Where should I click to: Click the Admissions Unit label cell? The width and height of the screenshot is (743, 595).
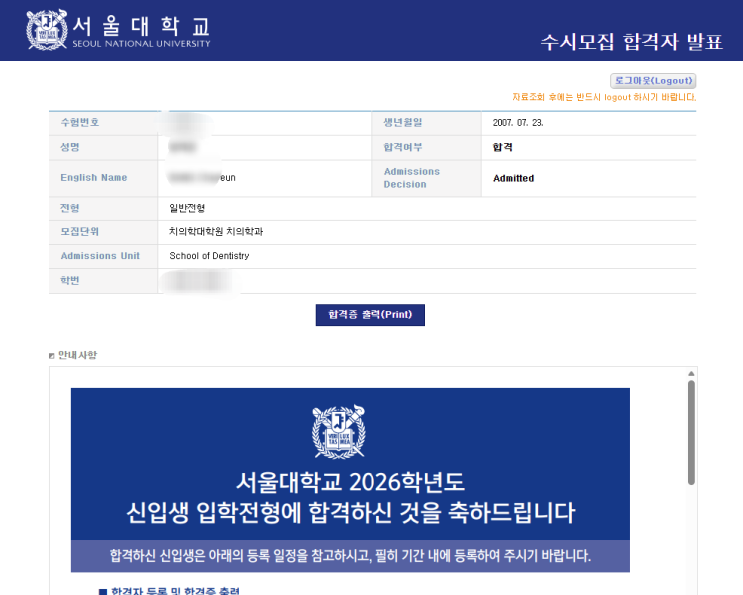(x=103, y=256)
